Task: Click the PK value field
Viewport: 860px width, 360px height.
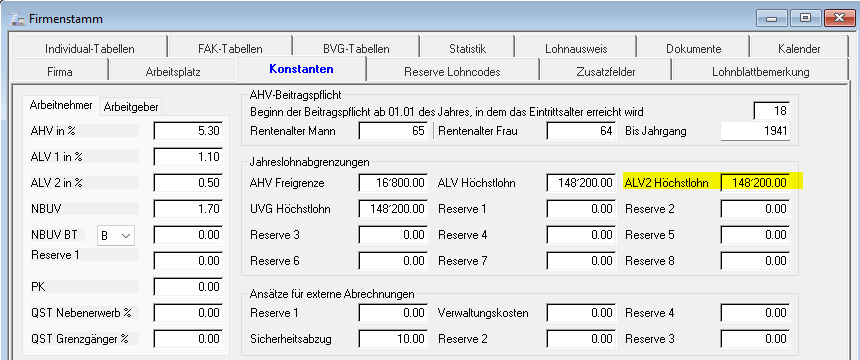Action: click(x=188, y=287)
